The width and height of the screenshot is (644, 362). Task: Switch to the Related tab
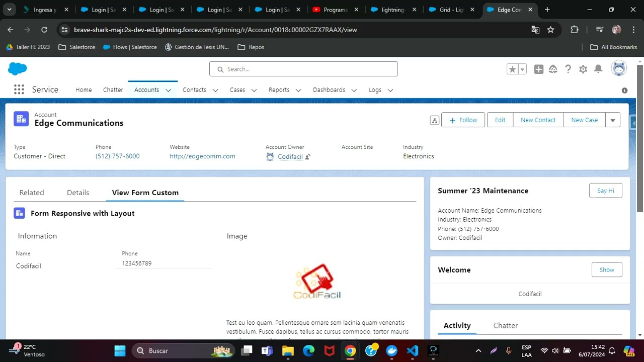pyautogui.click(x=32, y=193)
